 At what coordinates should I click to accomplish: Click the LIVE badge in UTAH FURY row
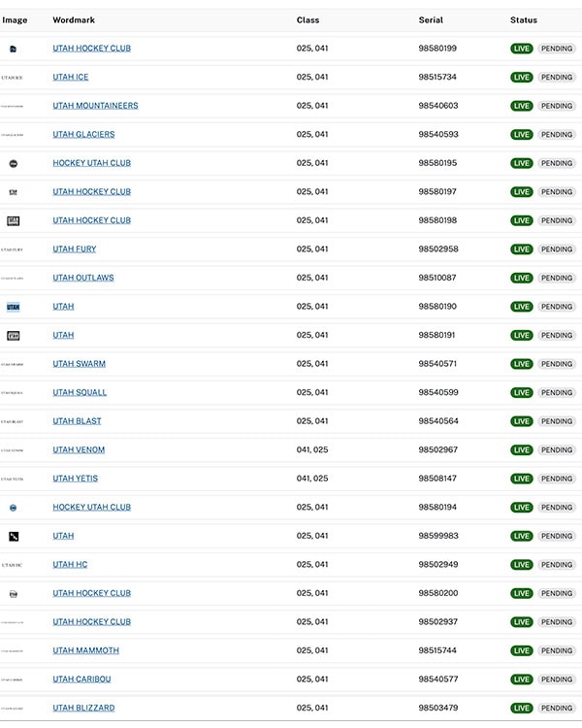522,249
